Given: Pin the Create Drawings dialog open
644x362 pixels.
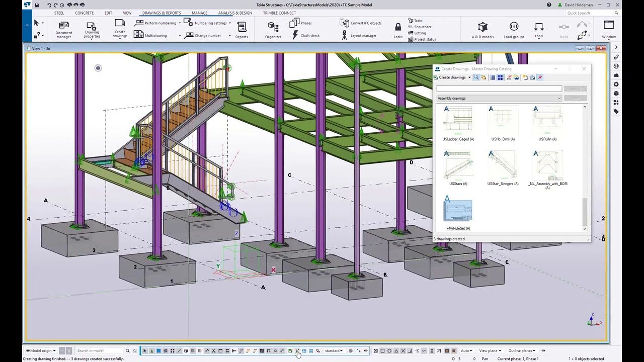Looking at the screenshot, I should click(539, 77).
